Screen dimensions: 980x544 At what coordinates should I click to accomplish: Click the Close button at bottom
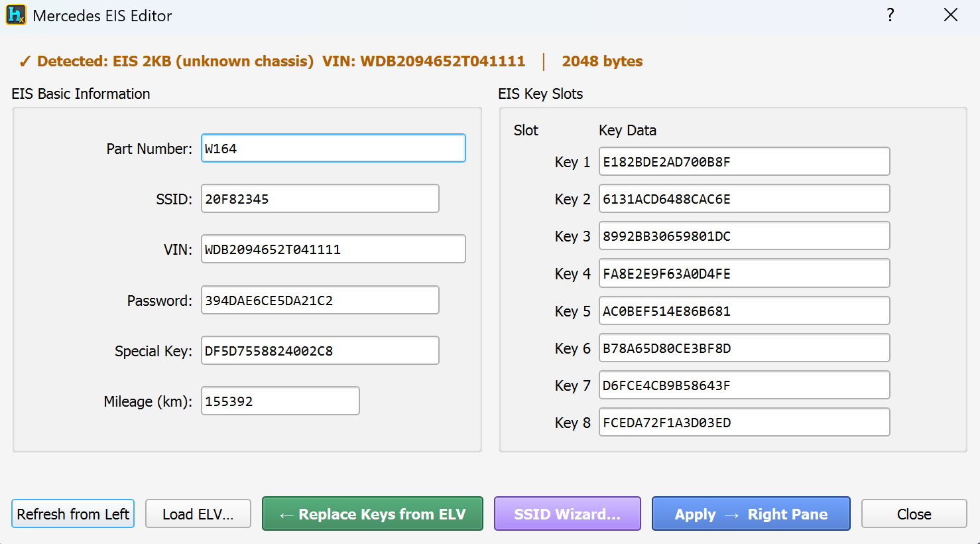click(x=914, y=513)
